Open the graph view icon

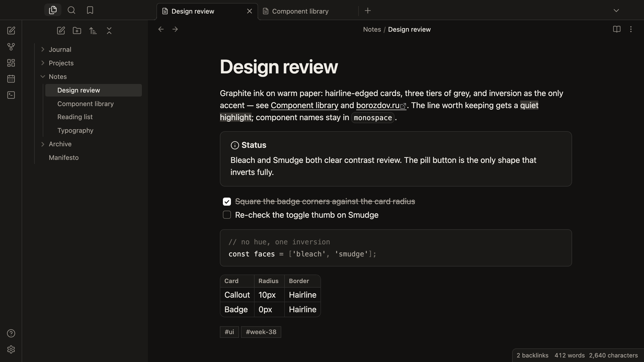click(11, 47)
